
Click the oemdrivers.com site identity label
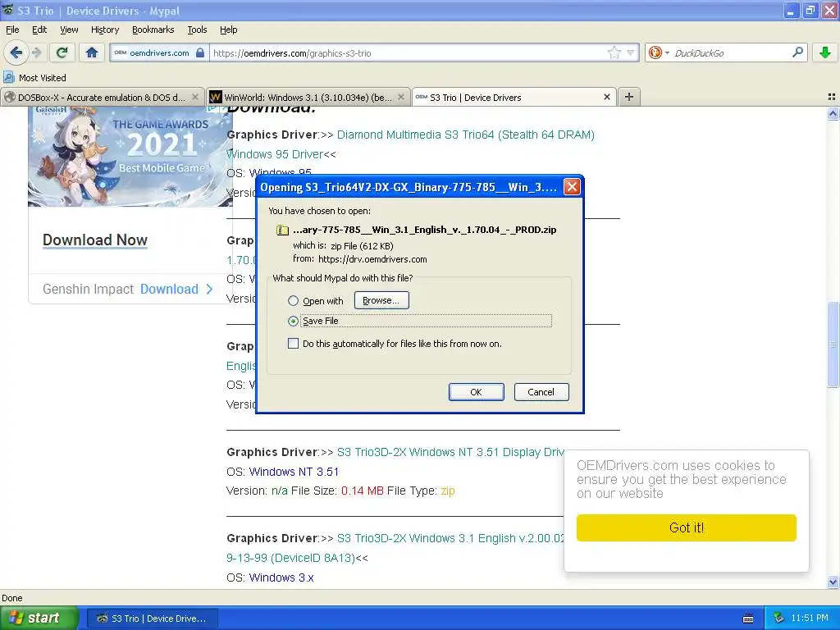pos(159,52)
